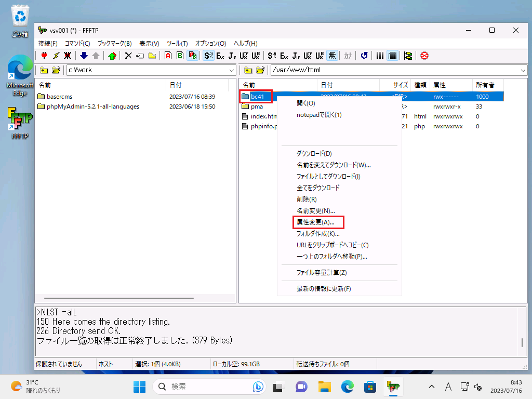Click the Connect plug icon in toolbar

(x=44, y=56)
